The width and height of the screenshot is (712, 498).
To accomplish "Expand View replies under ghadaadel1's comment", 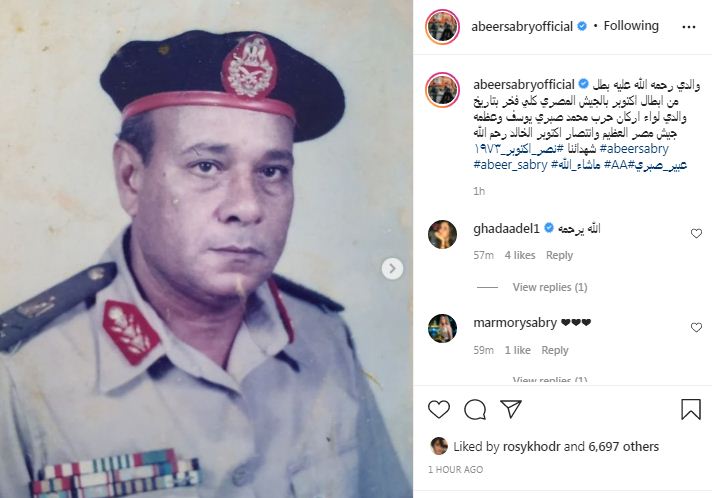I will (x=550, y=287).
